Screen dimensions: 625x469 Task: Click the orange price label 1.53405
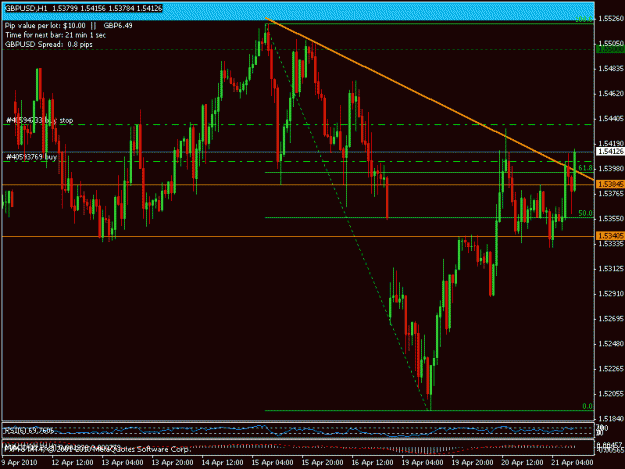tap(610, 236)
